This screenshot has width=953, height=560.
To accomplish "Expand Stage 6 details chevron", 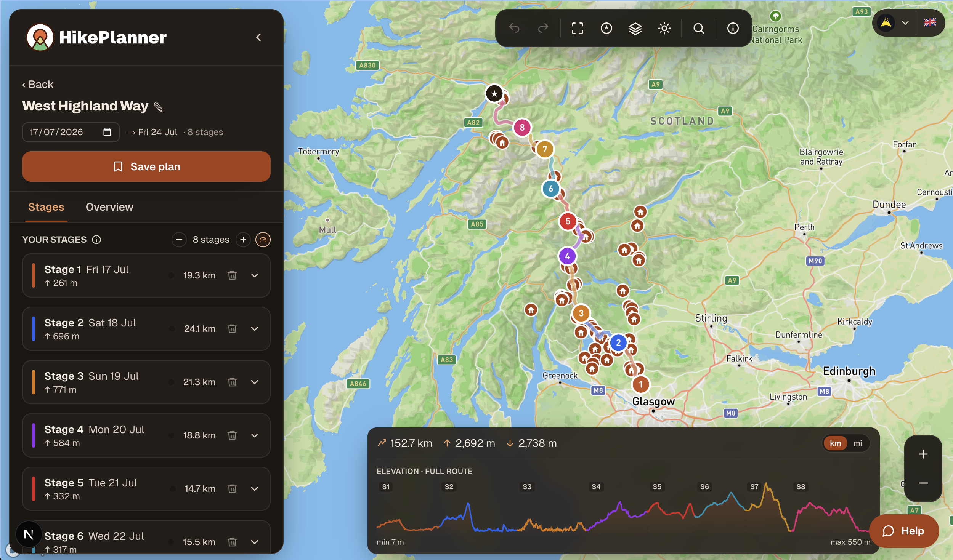I will click(x=255, y=542).
